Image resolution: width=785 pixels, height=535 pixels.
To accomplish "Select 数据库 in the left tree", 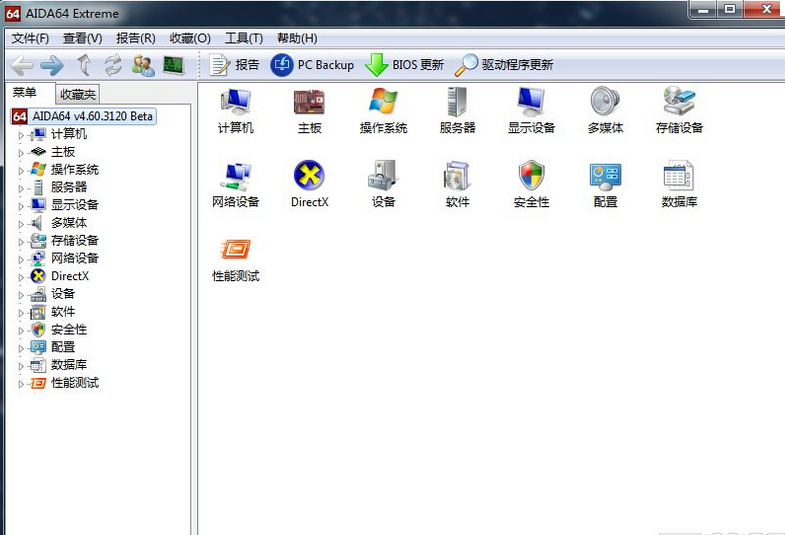I will coord(69,365).
